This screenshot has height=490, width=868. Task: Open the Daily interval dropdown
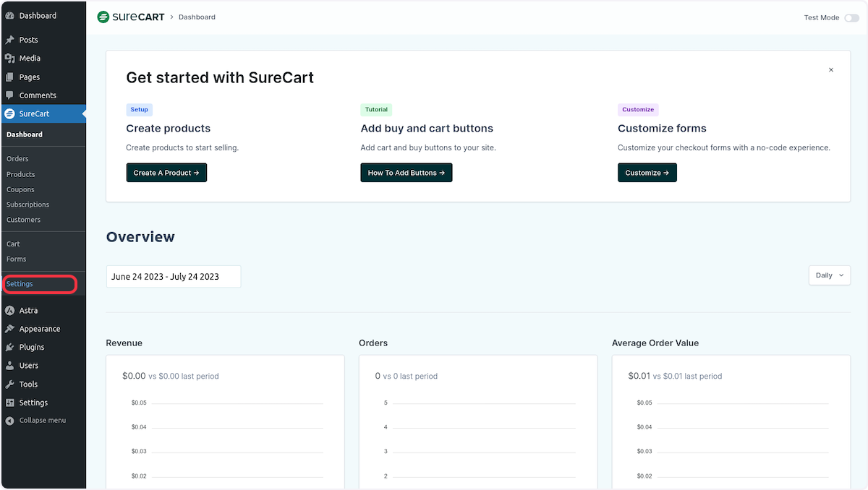click(x=829, y=275)
